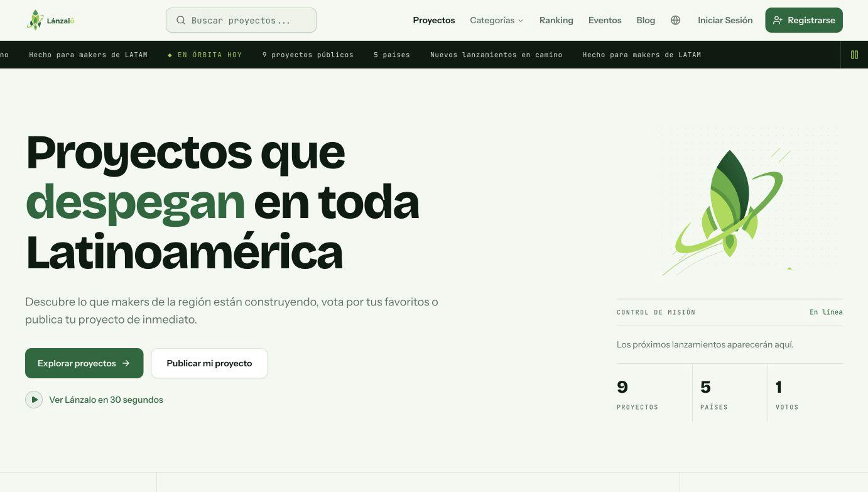Expand the Categorías dropdown
The image size is (868, 492).
point(496,20)
